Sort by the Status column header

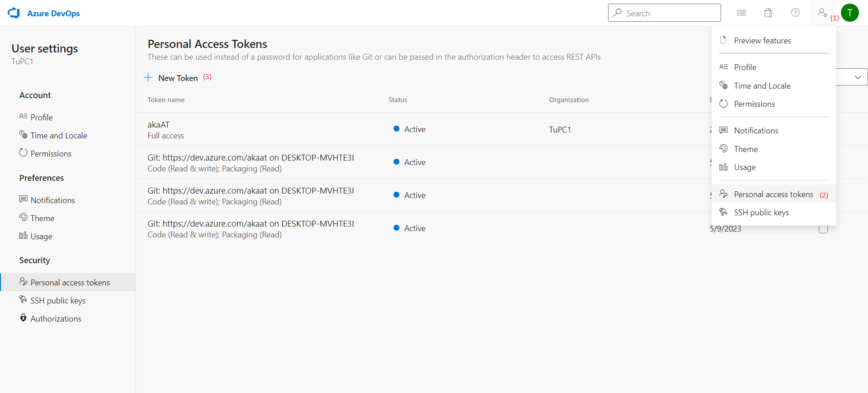pyautogui.click(x=398, y=100)
